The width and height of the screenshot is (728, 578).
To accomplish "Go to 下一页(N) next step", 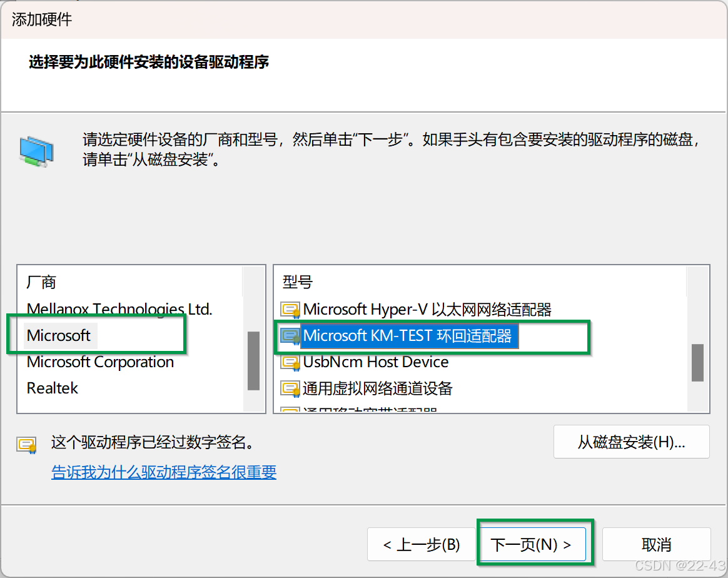I will 532,544.
